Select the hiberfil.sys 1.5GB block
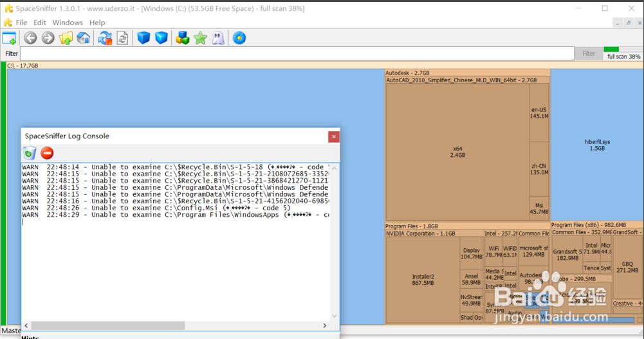The width and height of the screenshot is (644, 339). pos(597,145)
